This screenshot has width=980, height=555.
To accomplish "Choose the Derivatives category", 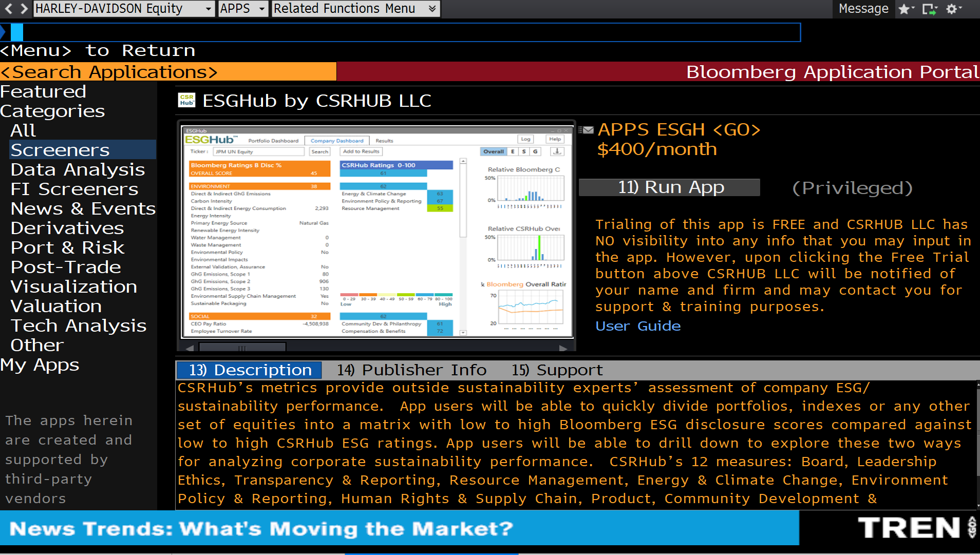I will point(67,228).
